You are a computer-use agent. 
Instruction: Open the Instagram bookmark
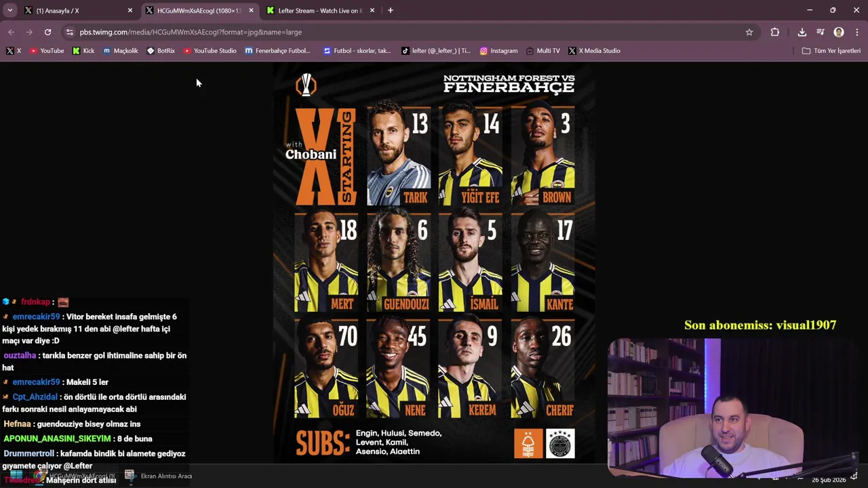click(498, 51)
